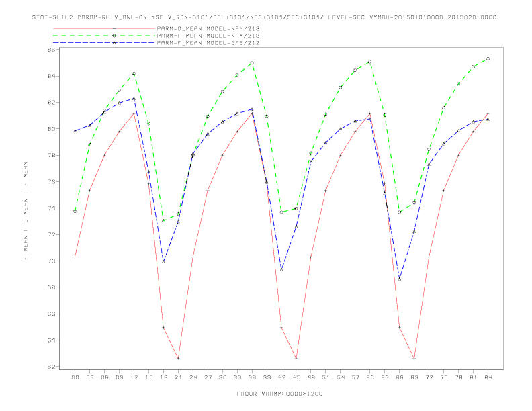Click forecast hour 33 on the x-axis
This screenshot has height=411, width=532.
(237, 377)
